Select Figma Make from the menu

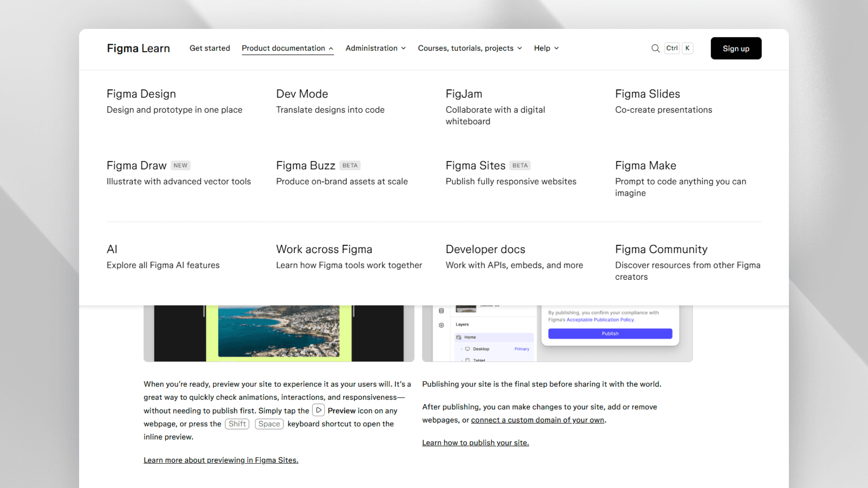point(646,165)
